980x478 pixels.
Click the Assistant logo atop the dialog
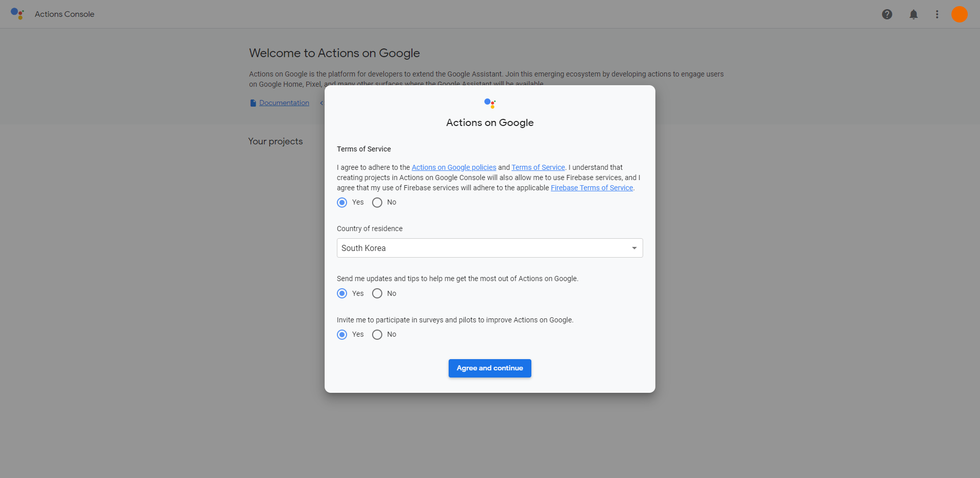coord(490,103)
